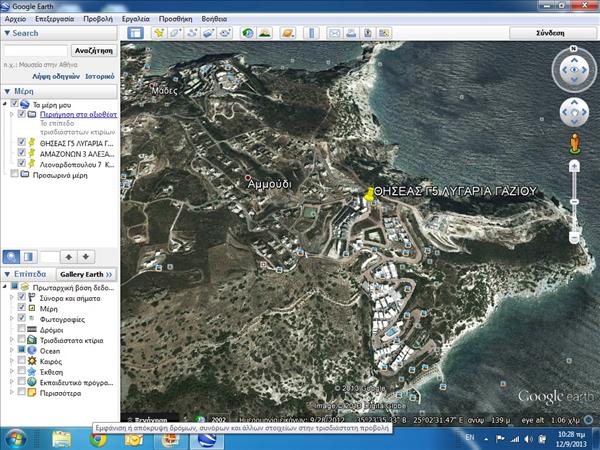Click the Αναζήτηση search button
The image size is (600, 450).
94,51
